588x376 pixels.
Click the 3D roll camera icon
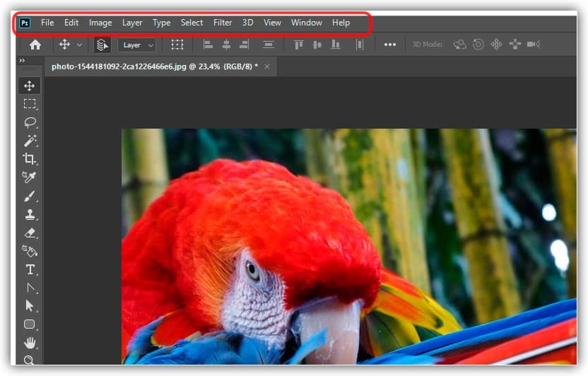pyautogui.click(x=478, y=45)
